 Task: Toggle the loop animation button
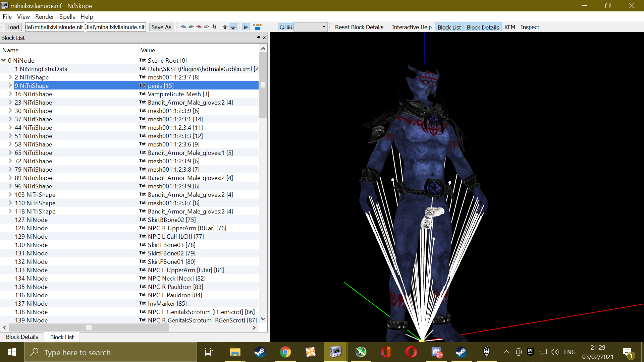click(x=282, y=27)
